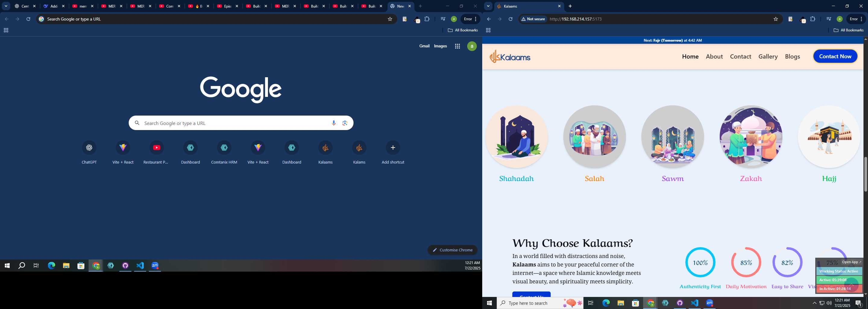
Task: Bookmark the Kalaams page with the star
Action: coord(776,19)
